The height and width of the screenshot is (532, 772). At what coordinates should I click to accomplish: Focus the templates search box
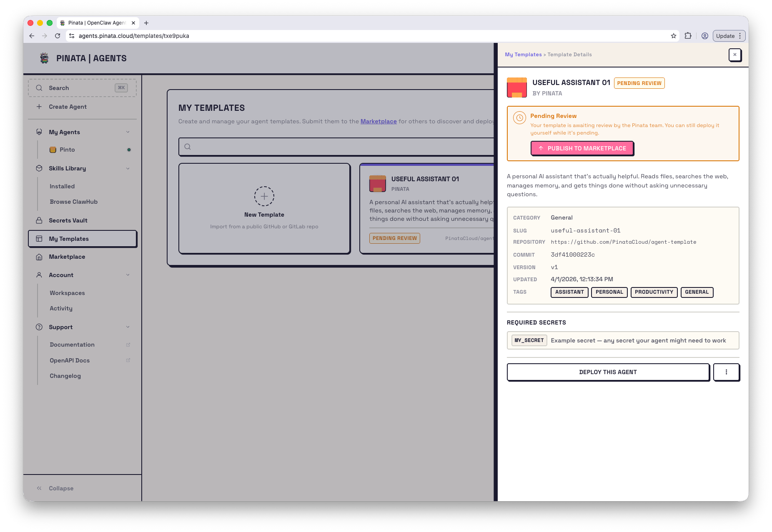336,147
